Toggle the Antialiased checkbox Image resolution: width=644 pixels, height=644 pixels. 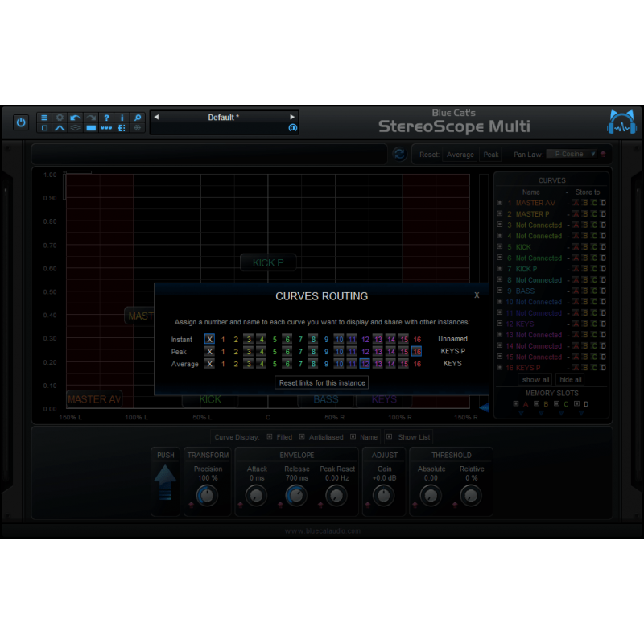[x=302, y=436]
